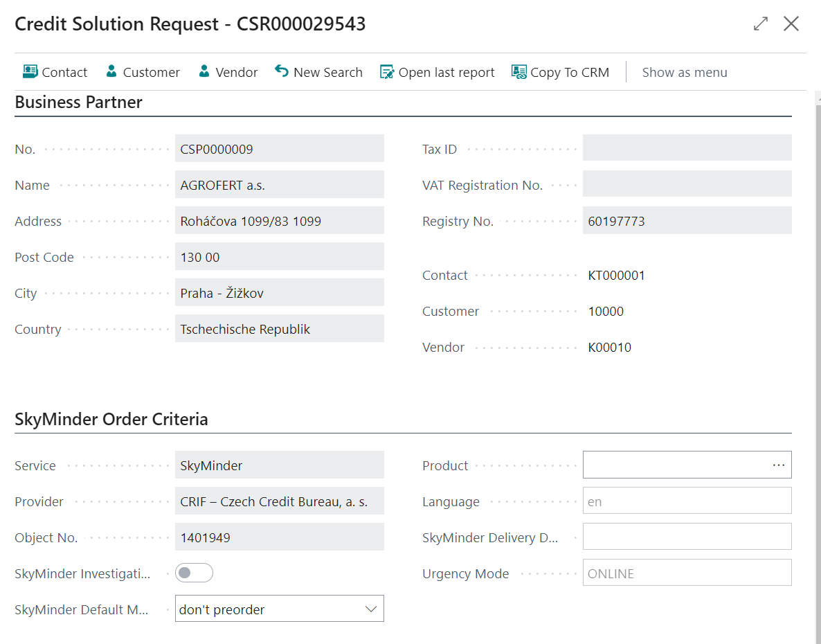821x644 pixels.
Task: Click Show as menu
Action: pyautogui.click(x=685, y=71)
